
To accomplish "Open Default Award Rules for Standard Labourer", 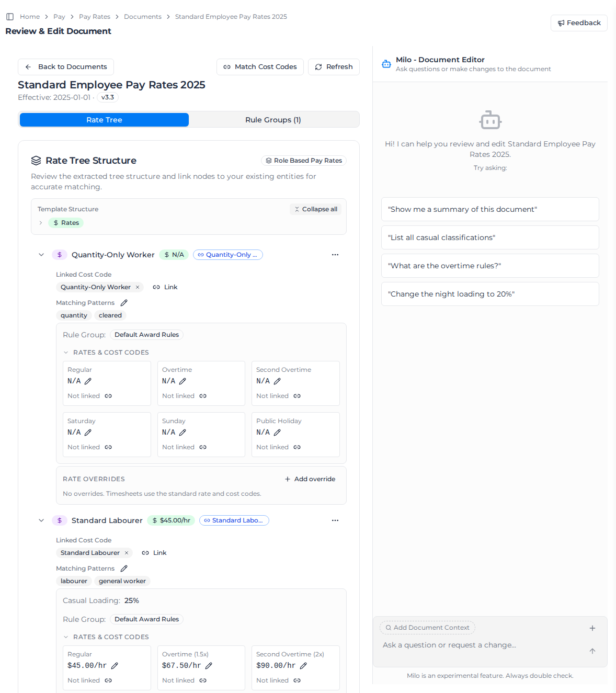I will tap(146, 619).
